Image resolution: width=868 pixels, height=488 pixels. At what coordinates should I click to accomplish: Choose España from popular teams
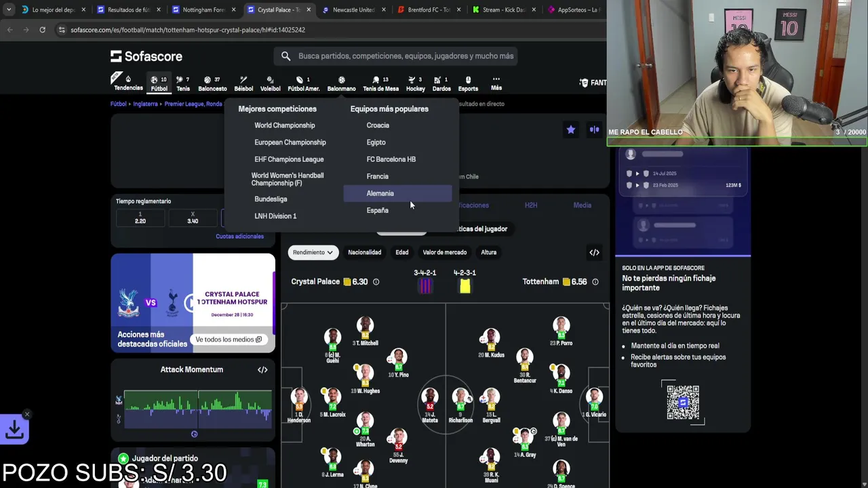pos(378,210)
